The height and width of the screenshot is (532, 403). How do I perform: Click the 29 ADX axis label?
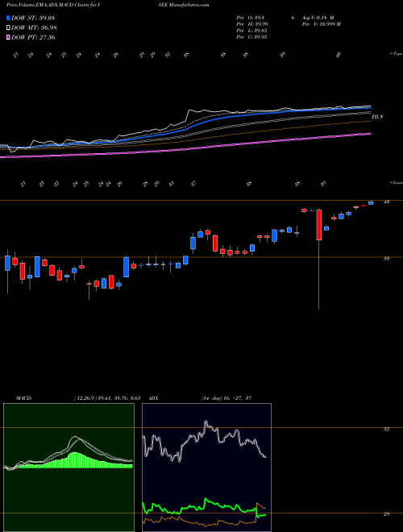(386, 514)
